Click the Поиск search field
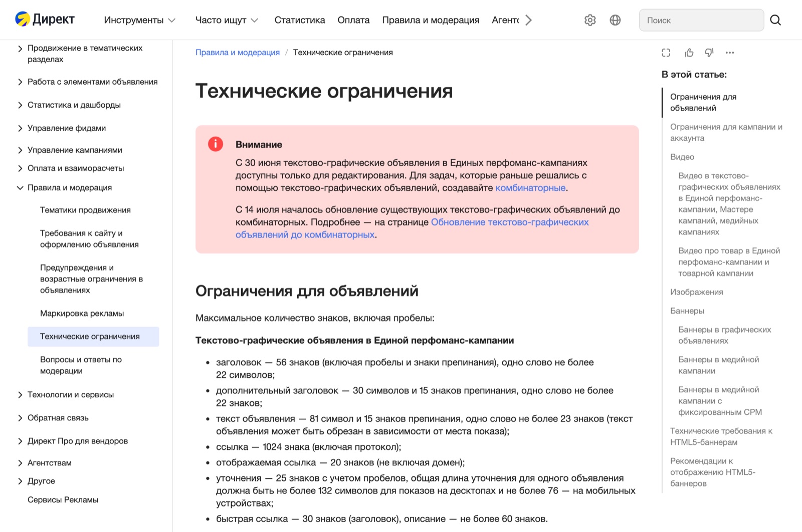This screenshot has width=802, height=532. (701, 20)
